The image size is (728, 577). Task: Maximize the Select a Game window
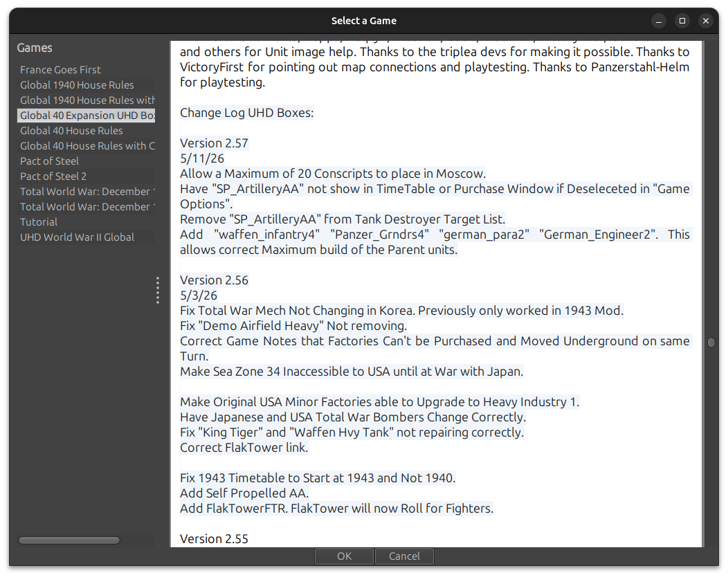[x=682, y=21]
